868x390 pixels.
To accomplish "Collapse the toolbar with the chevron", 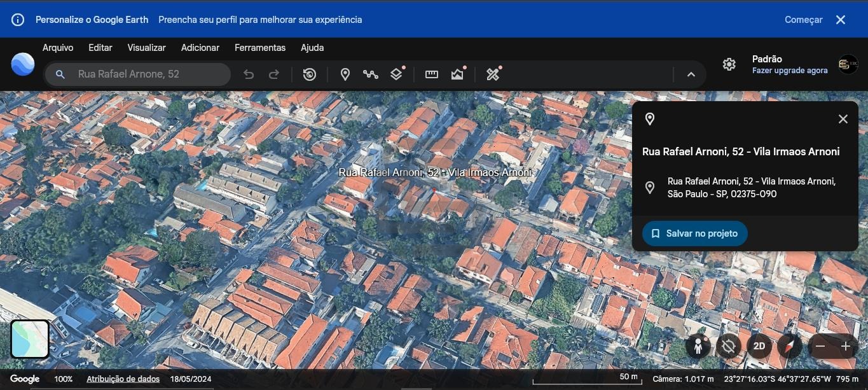I will [691, 74].
